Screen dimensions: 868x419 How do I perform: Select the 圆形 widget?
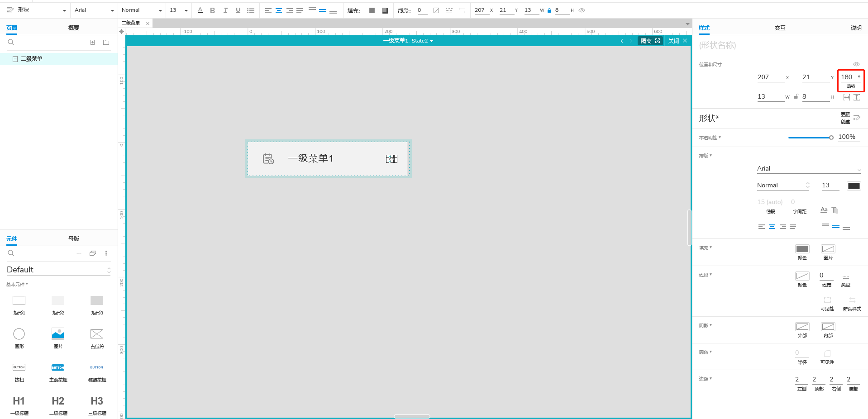tap(19, 338)
